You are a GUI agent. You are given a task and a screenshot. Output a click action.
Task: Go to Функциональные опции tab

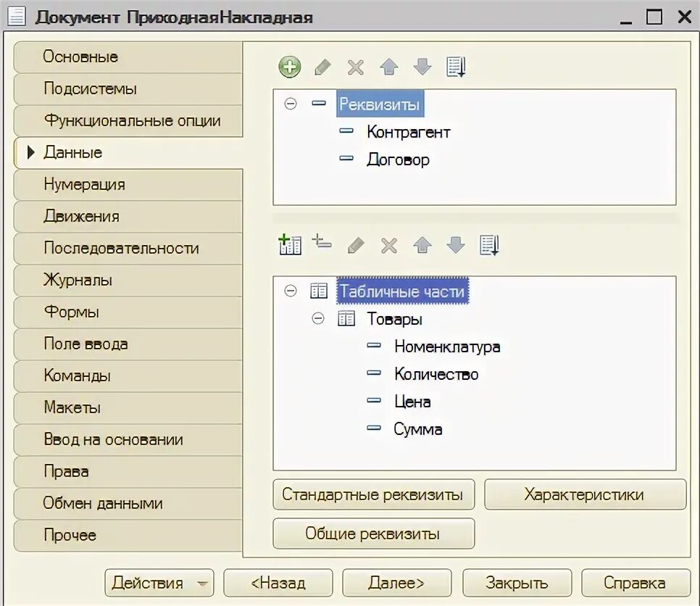(x=128, y=120)
